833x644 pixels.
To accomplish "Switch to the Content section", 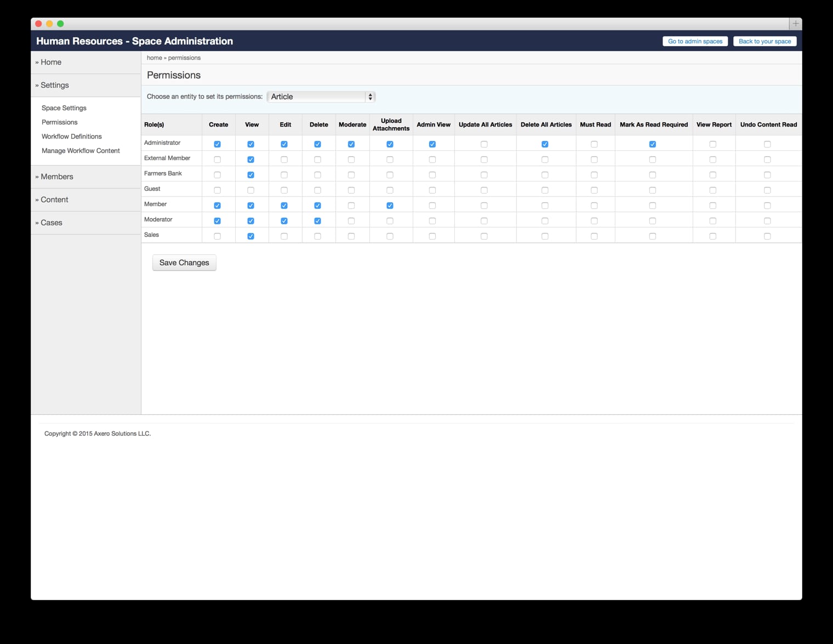I will [54, 200].
